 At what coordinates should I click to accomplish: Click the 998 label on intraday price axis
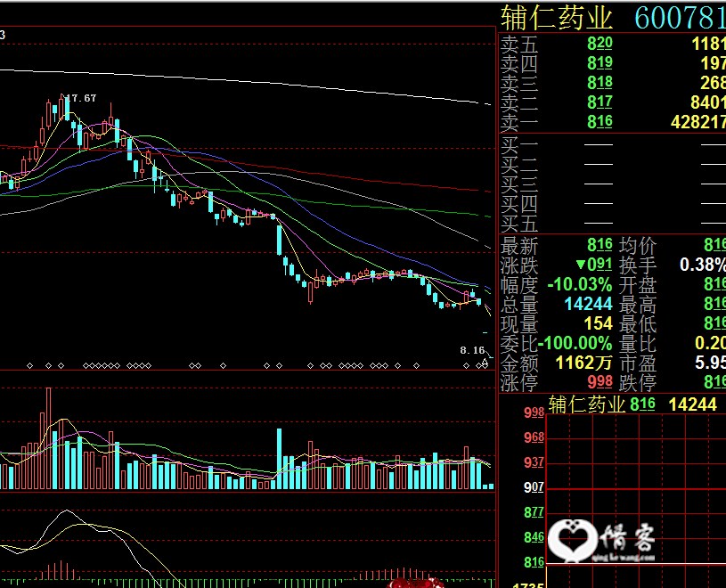(x=534, y=412)
